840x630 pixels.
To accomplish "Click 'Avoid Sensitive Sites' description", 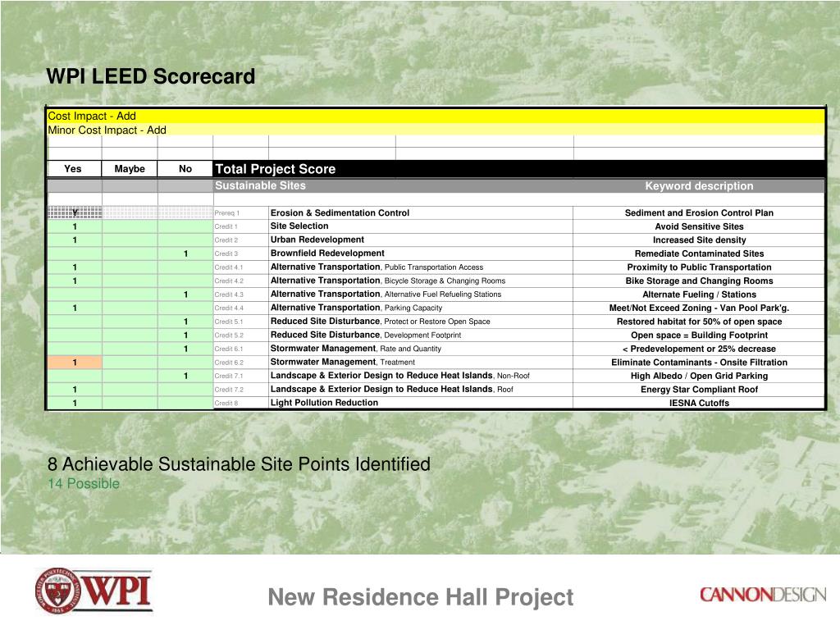I will click(699, 226).
